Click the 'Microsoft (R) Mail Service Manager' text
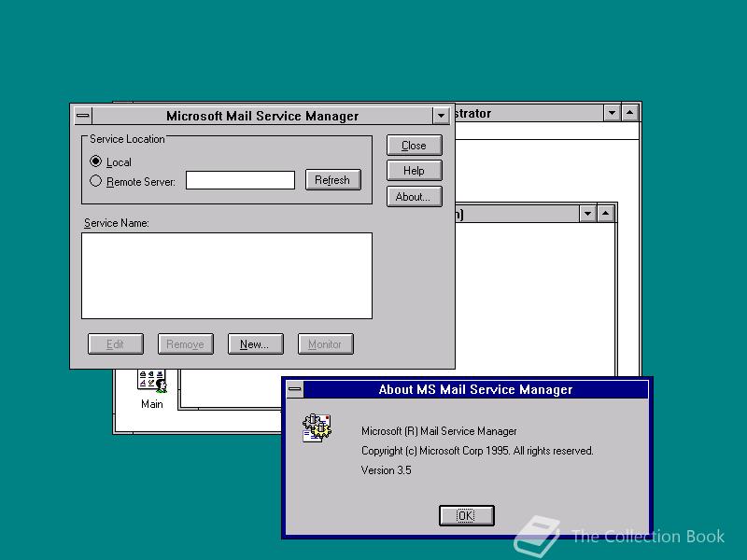The height and width of the screenshot is (560, 747). 439,431
